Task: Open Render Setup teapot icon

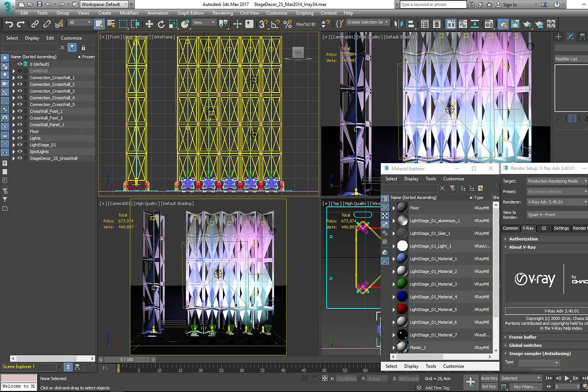Action: [503, 24]
